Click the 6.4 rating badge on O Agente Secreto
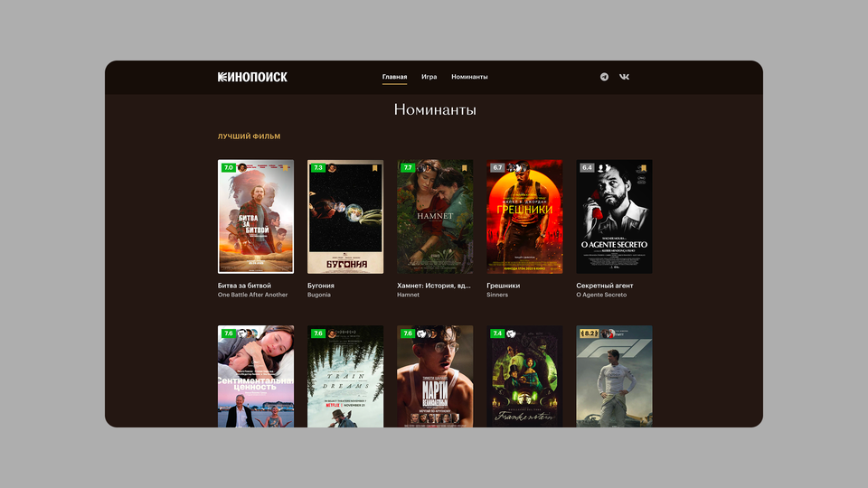 coord(587,168)
